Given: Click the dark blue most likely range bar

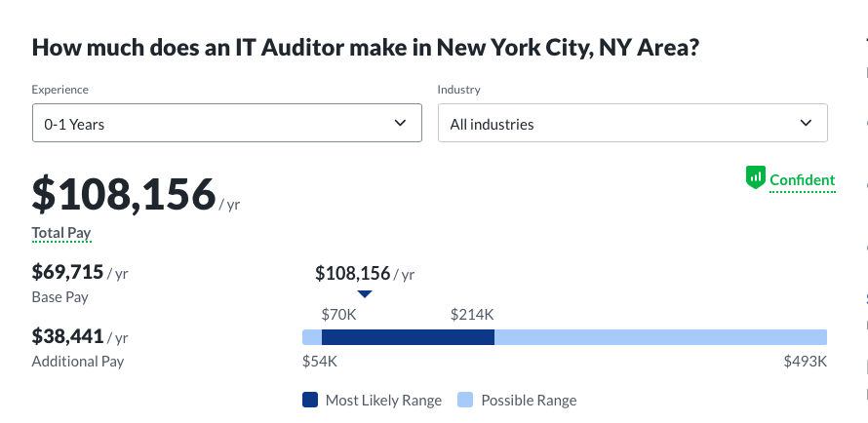Looking at the screenshot, I should [x=408, y=337].
